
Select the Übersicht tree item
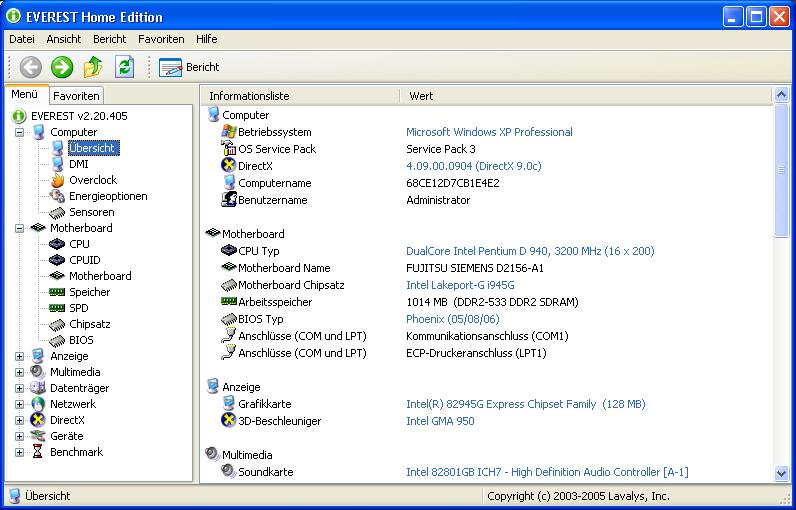coord(93,148)
